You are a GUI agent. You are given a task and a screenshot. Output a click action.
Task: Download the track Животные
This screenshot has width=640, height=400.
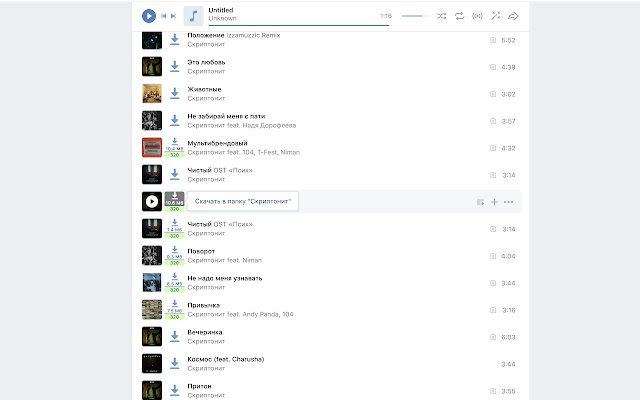pos(174,93)
